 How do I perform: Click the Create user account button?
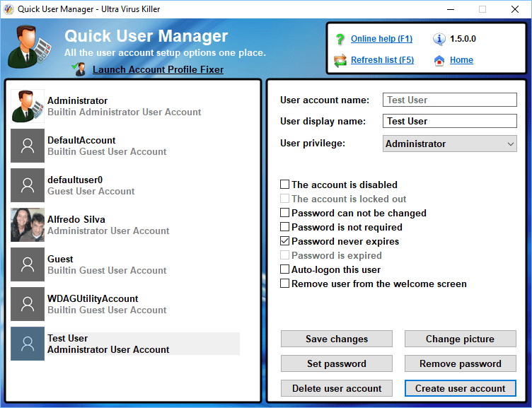[460, 388]
